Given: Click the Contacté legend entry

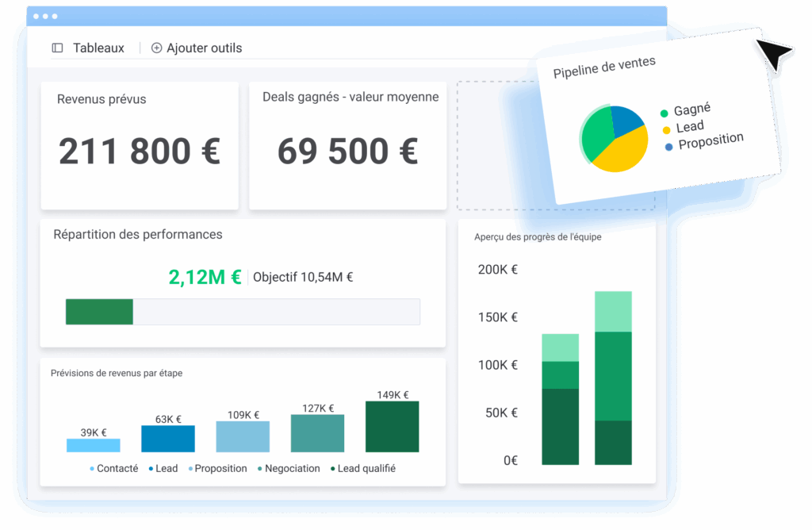Looking at the screenshot, I should (x=114, y=468).
